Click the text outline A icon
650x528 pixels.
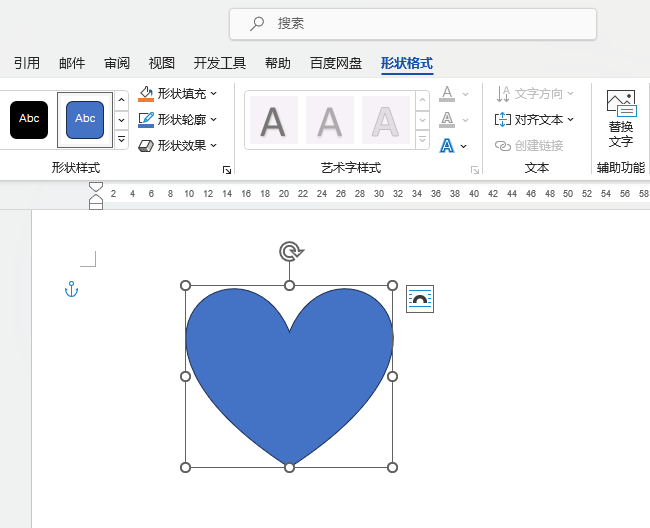[x=447, y=120]
